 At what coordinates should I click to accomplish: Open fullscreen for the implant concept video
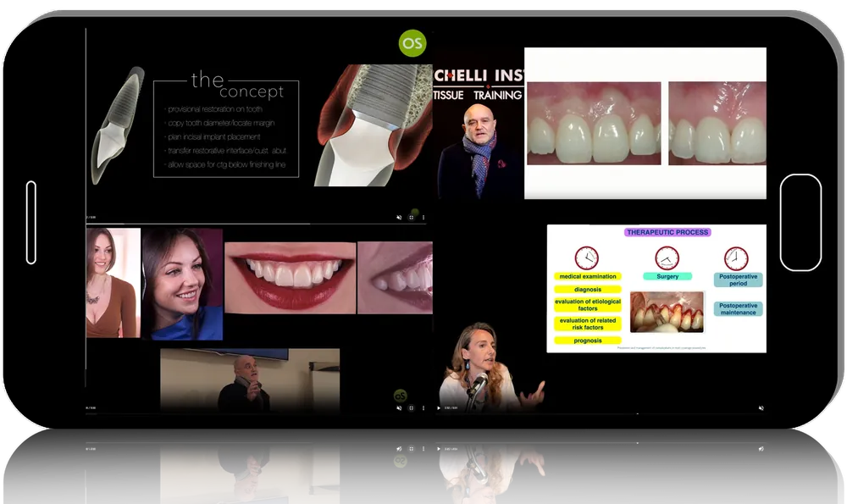tap(412, 217)
